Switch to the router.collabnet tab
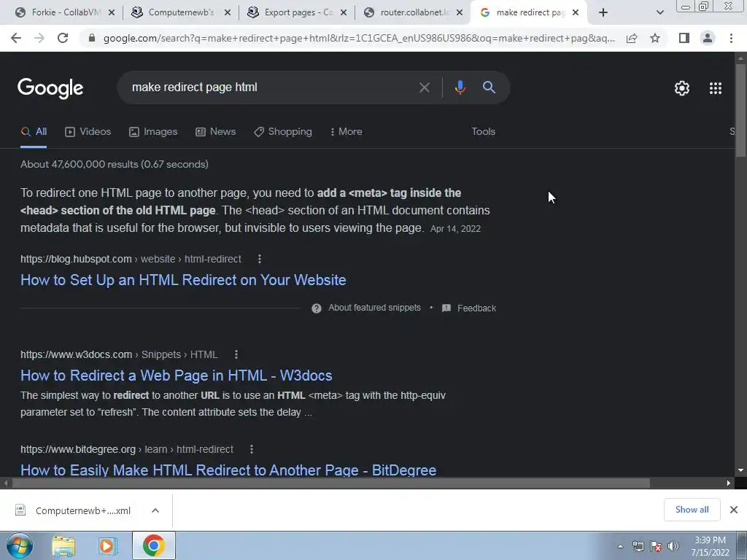 [413, 13]
